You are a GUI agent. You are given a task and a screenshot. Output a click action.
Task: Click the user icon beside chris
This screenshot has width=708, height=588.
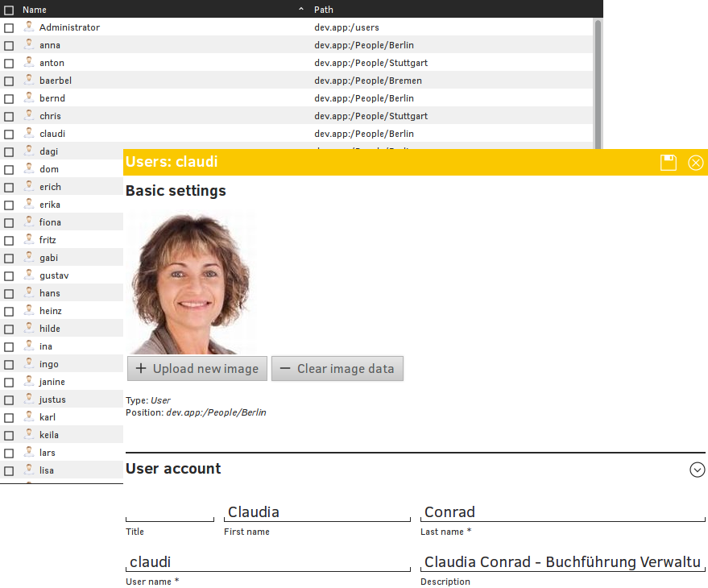pos(29,116)
